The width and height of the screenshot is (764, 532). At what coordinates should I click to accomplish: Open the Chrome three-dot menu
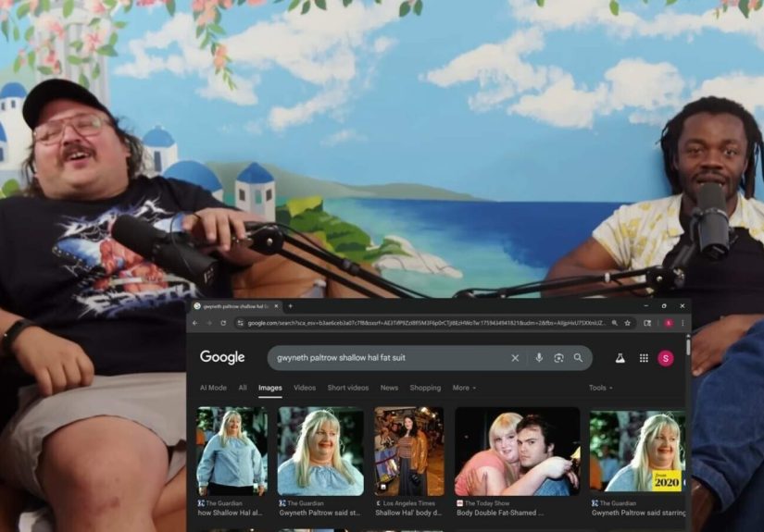coord(683,323)
